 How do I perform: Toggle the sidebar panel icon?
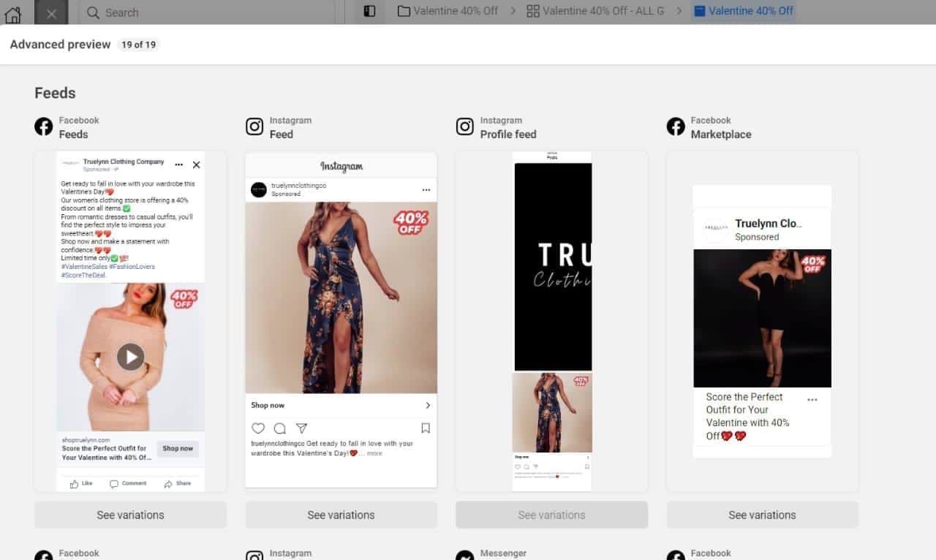click(x=369, y=12)
